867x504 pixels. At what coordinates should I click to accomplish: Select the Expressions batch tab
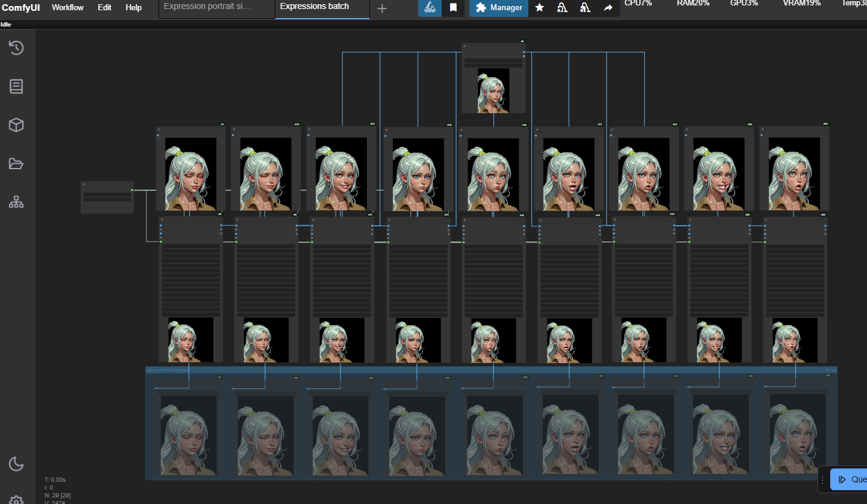[x=315, y=7]
